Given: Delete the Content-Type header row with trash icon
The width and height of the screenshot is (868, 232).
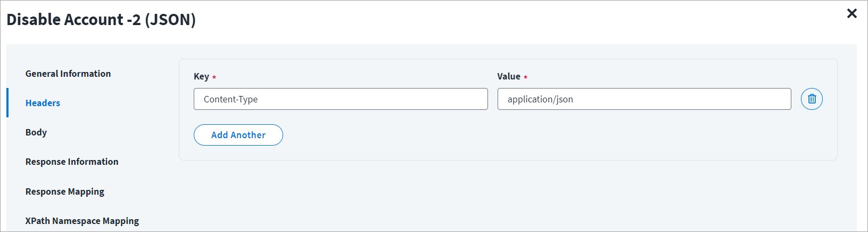Looking at the screenshot, I should pyautogui.click(x=812, y=99).
